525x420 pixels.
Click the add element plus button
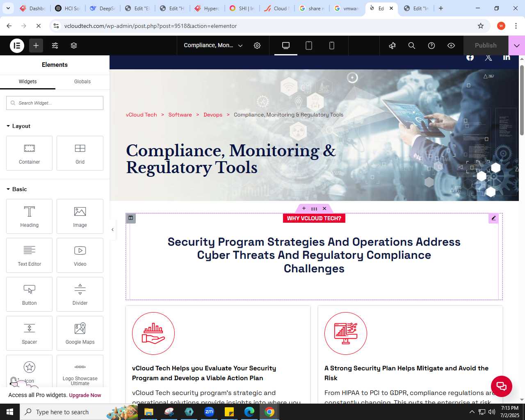coord(36,46)
